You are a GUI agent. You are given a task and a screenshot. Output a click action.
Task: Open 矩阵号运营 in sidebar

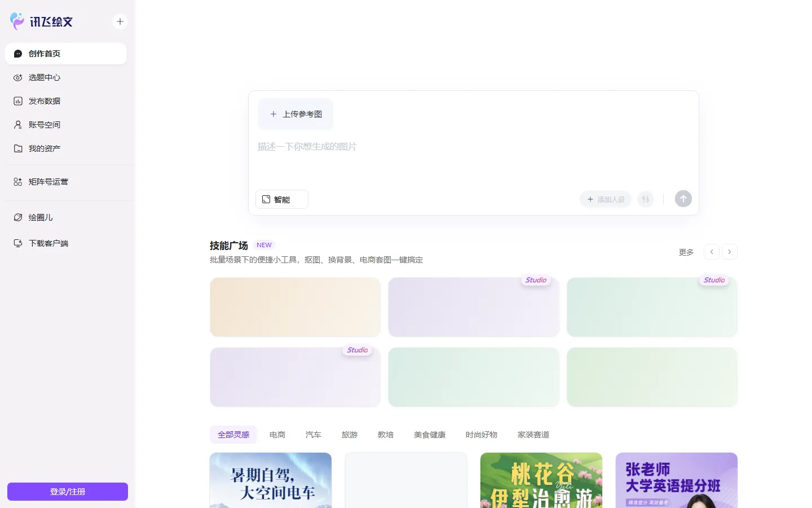[66, 182]
